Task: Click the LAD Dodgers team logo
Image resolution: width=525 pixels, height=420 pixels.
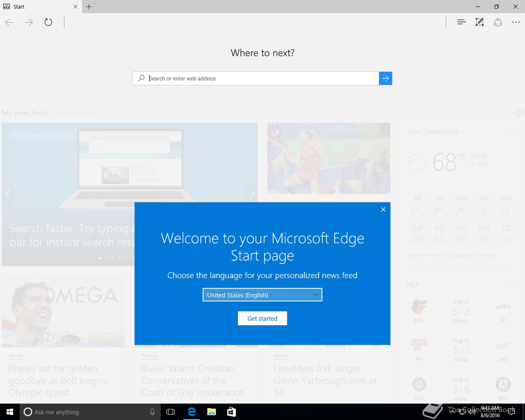Action: 503,346
